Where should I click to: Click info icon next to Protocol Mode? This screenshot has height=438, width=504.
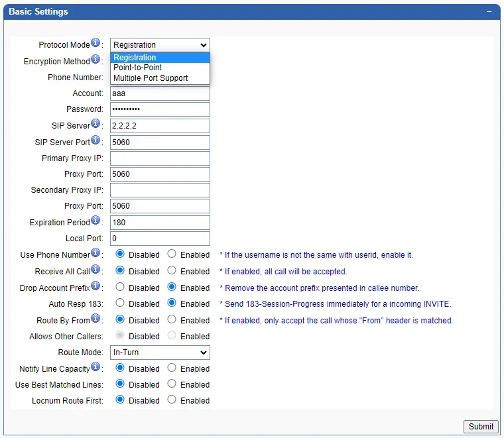(95, 42)
